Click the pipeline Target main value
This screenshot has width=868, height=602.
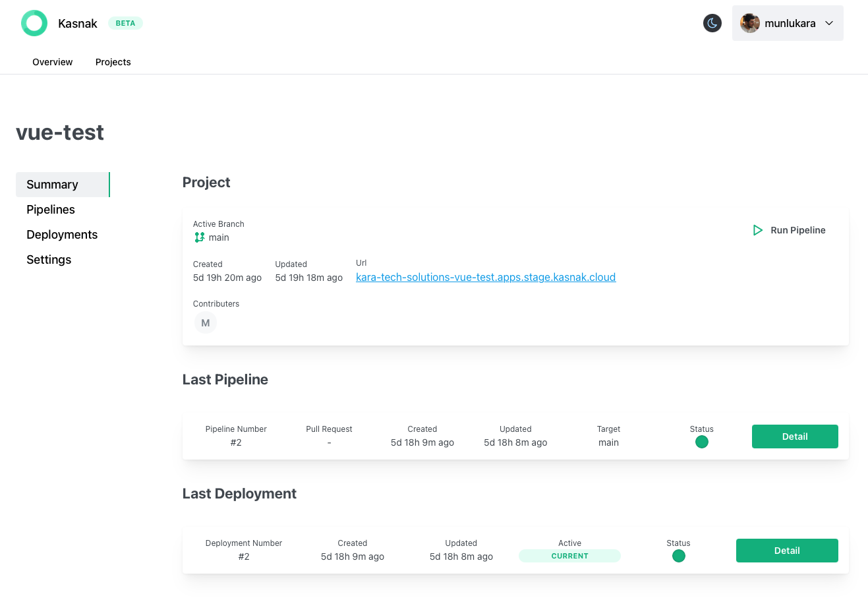tap(608, 442)
